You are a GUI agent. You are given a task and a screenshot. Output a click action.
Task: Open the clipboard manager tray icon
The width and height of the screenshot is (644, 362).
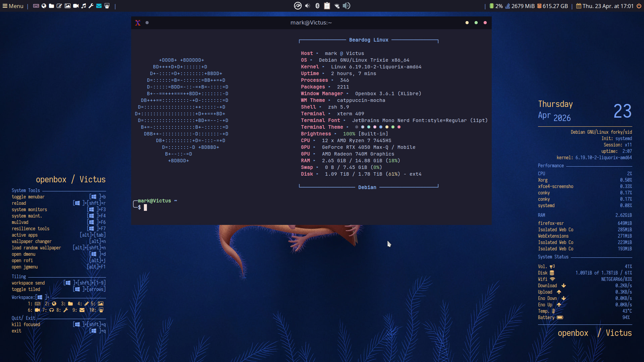pyautogui.click(x=327, y=6)
